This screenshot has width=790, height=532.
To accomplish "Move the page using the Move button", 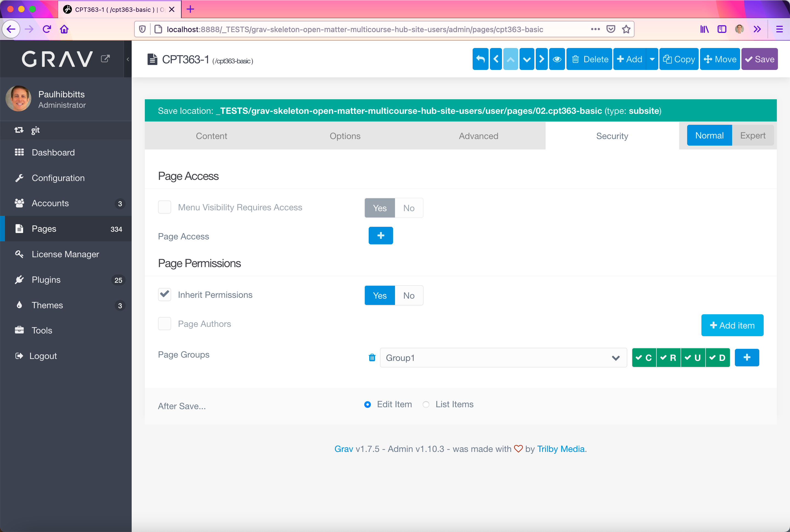I will click(x=720, y=59).
